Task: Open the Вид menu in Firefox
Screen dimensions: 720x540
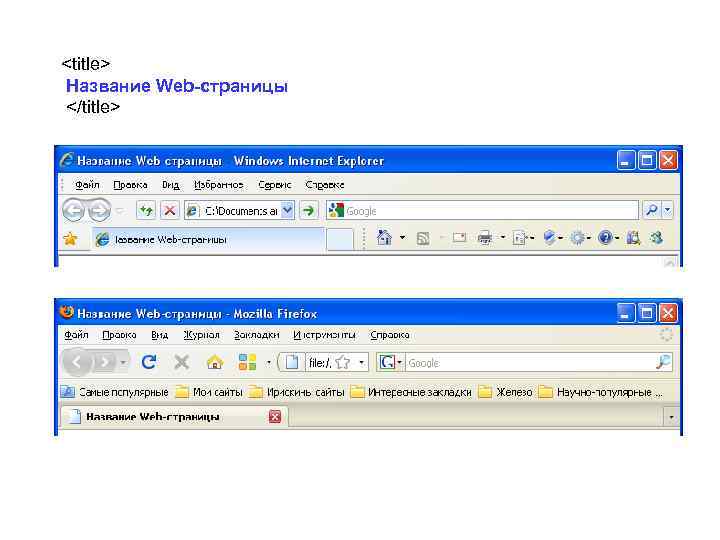Action: 160,335
